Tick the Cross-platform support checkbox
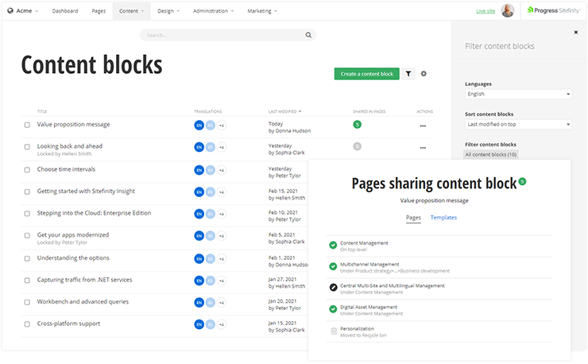 [27, 324]
